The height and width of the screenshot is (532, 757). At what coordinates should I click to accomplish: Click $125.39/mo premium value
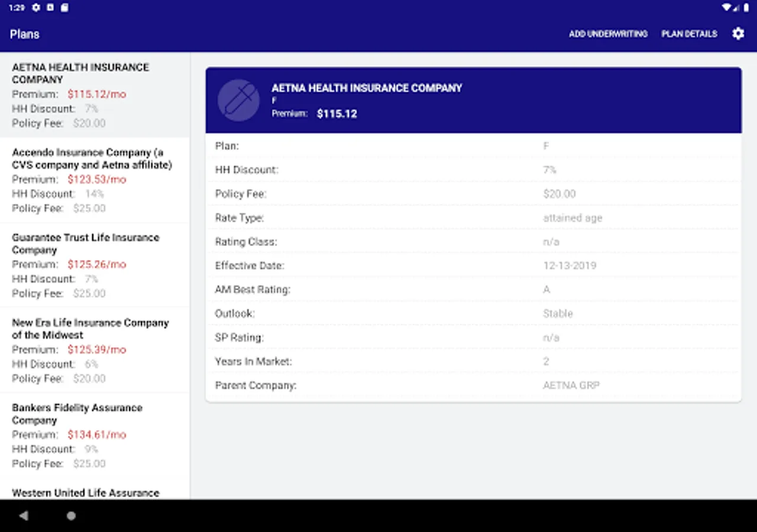(x=97, y=349)
